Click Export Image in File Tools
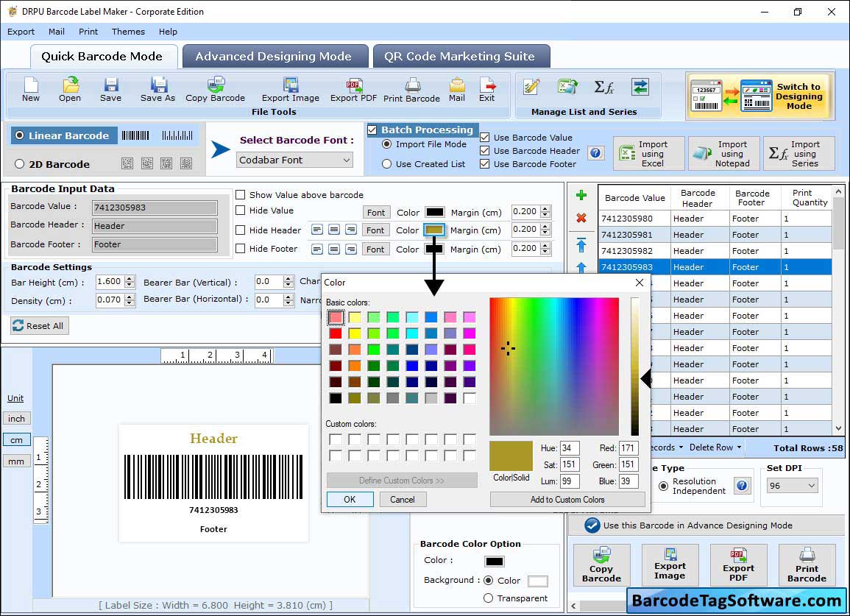Viewport: 850px width, 616px height. 291,90
